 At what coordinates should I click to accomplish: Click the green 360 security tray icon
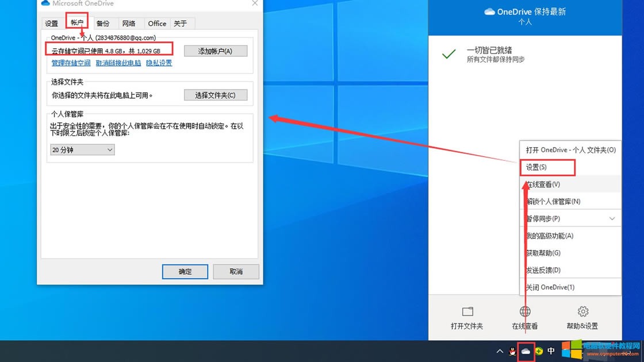[x=539, y=351]
